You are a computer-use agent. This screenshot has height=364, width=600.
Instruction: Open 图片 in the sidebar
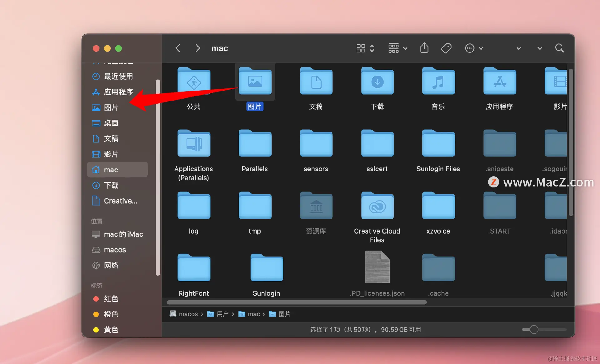pyautogui.click(x=111, y=107)
